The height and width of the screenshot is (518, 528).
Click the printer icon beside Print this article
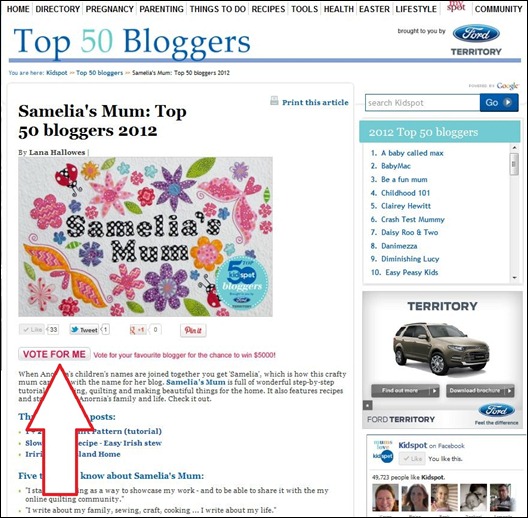coord(274,100)
